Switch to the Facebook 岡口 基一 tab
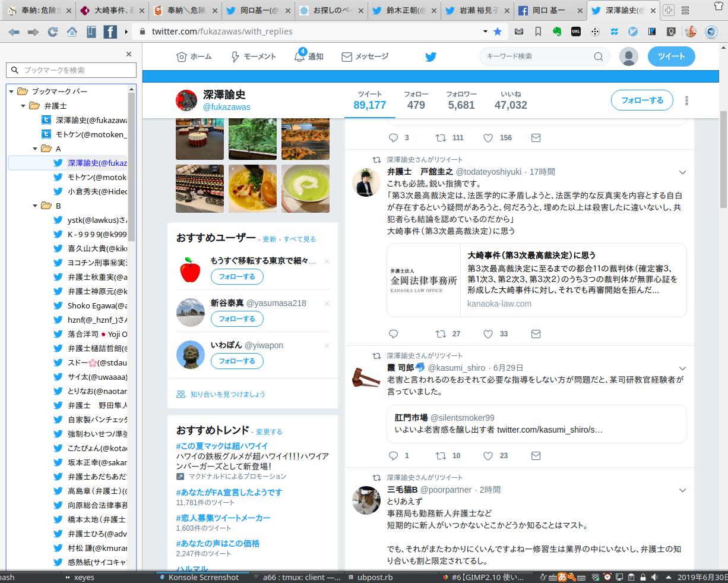The width and height of the screenshot is (728, 583). tap(549, 10)
